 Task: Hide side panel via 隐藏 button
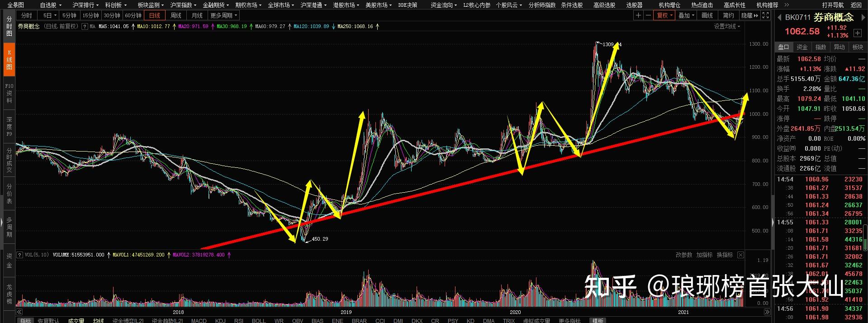(749, 15)
